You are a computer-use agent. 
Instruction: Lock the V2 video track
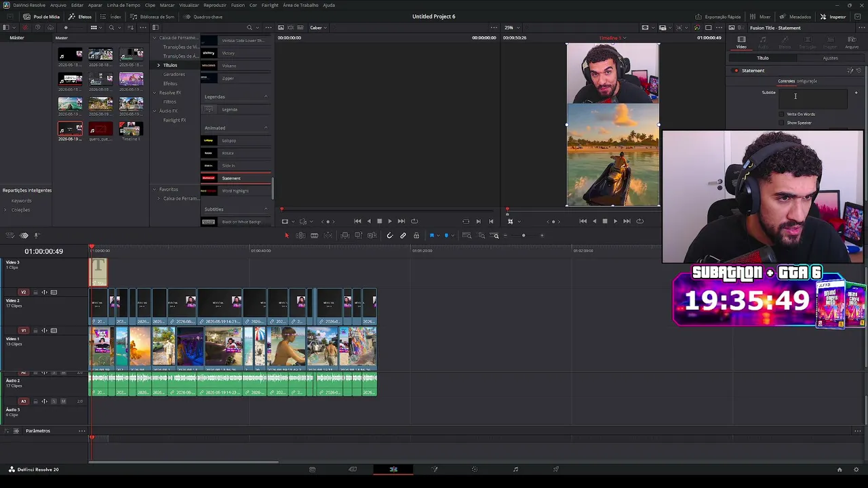coord(35,292)
